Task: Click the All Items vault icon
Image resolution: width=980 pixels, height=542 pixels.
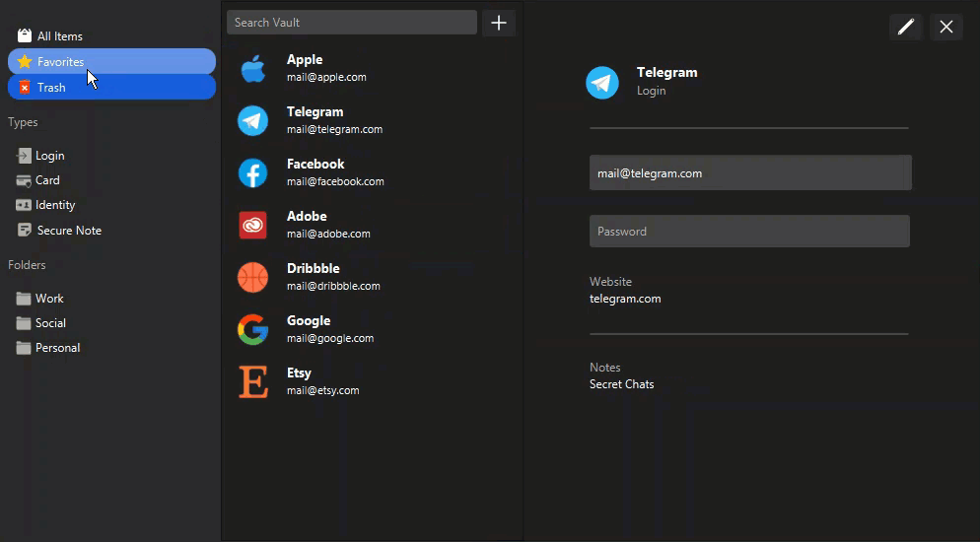Action: coord(25,35)
